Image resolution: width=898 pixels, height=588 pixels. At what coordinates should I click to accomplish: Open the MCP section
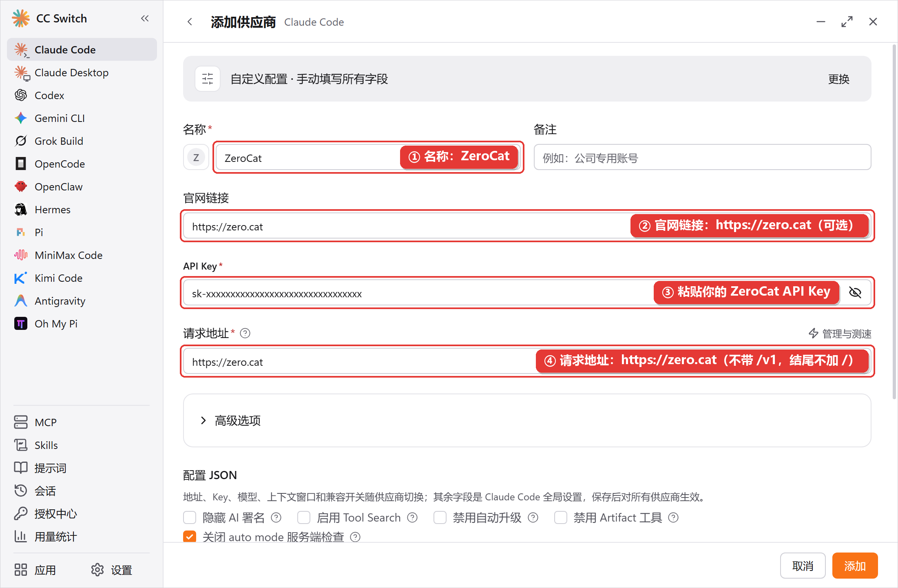(x=82, y=422)
